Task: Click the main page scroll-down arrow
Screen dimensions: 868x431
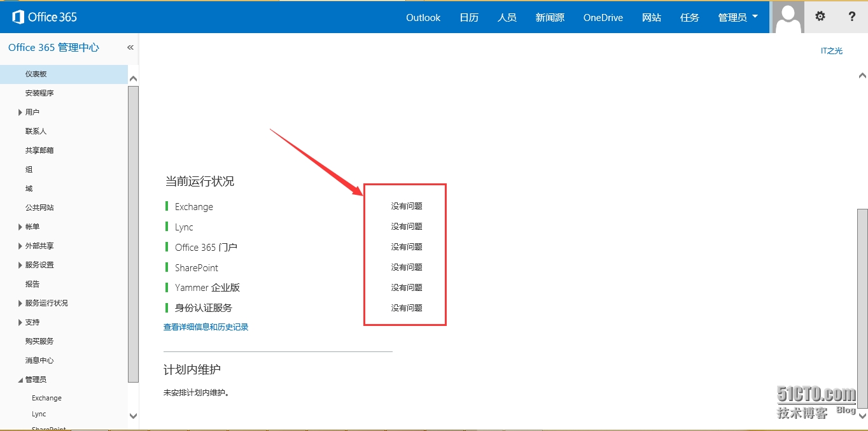Action: 862,416
